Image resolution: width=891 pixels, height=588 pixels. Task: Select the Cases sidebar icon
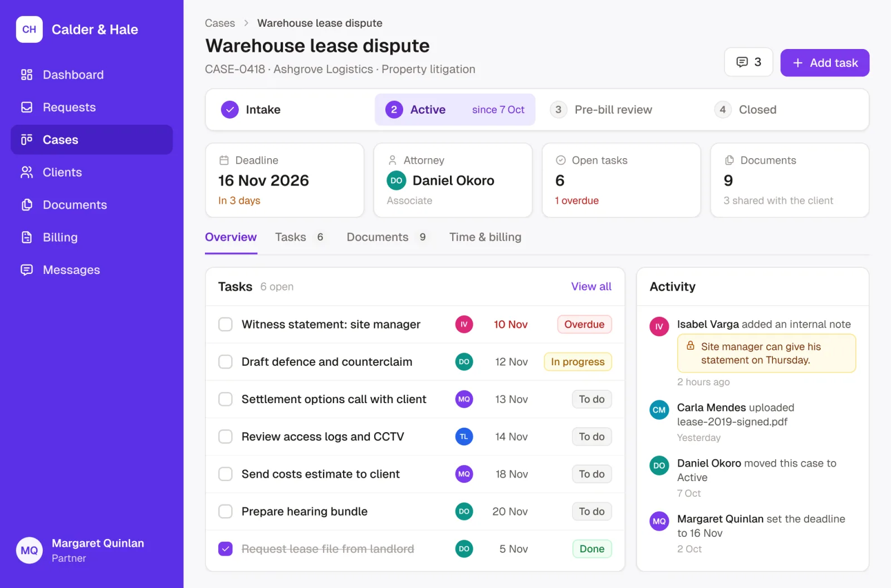(27, 139)
